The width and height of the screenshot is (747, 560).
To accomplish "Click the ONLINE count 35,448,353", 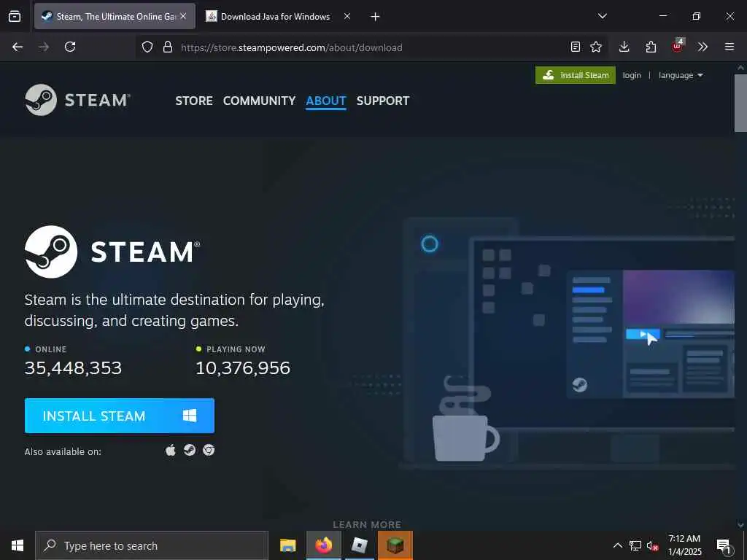I will point(74,368).
